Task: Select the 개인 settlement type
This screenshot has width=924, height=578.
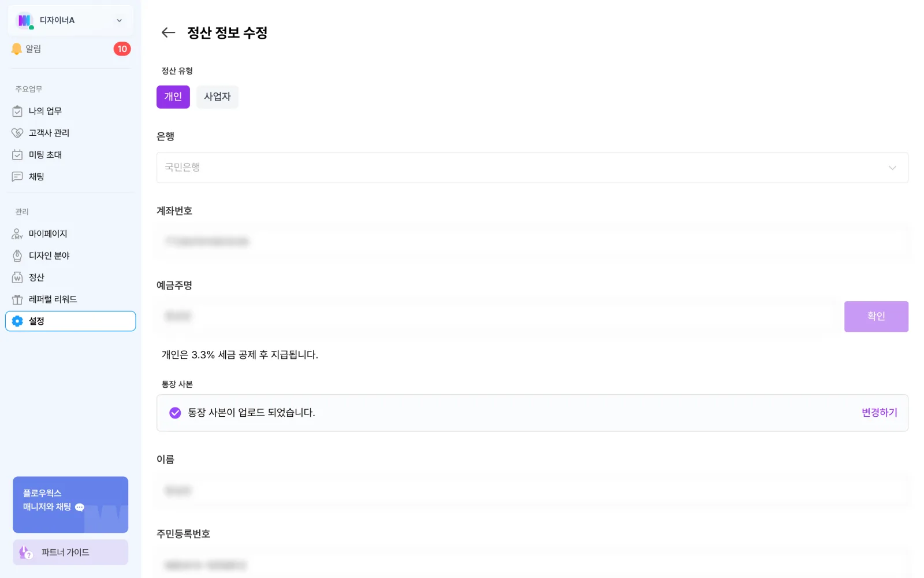Action: point(173,97)
